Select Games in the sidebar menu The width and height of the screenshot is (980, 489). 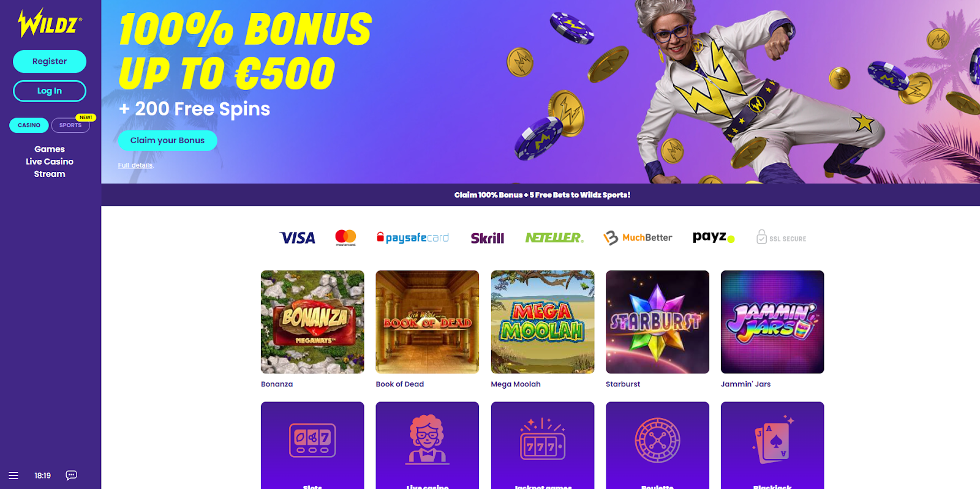tap(50, 149)
